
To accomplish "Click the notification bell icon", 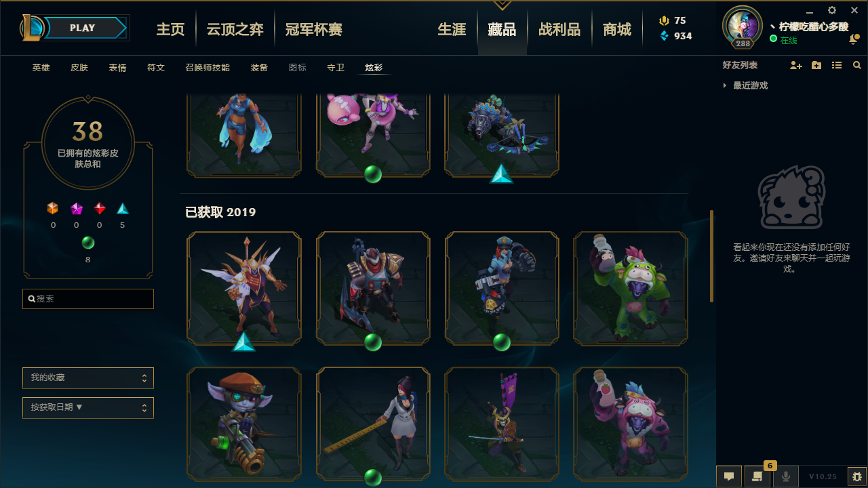I will click(x=854, y=39).
